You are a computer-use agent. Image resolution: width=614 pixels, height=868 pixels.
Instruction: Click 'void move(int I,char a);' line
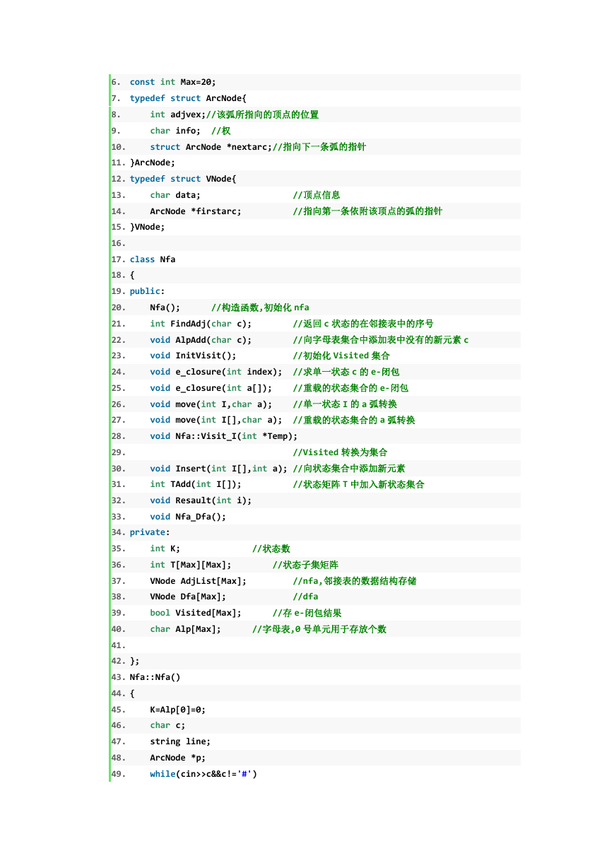point(211,404)
